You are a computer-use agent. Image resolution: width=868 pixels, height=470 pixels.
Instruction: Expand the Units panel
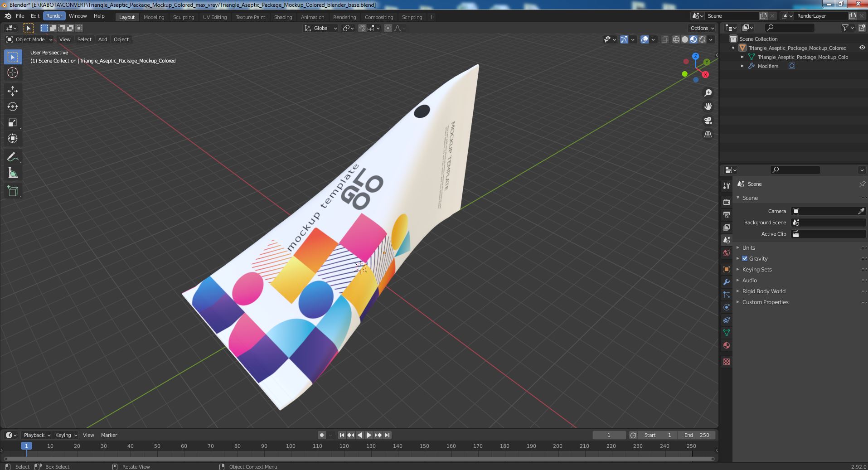(x=748, y=247)
